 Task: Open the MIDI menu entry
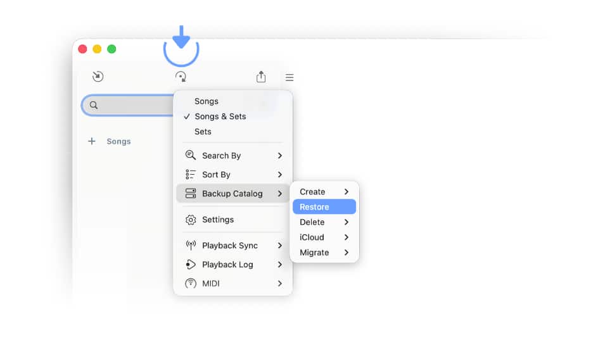[232, 284]
